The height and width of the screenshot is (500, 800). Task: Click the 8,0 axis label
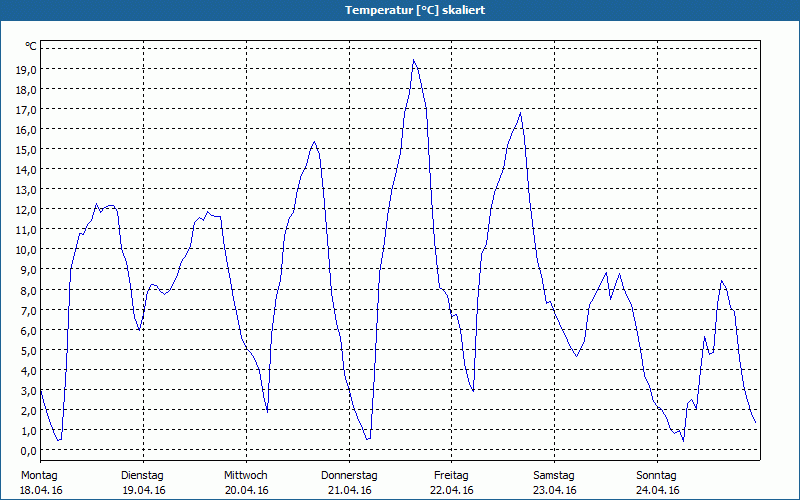coord(28,290)
